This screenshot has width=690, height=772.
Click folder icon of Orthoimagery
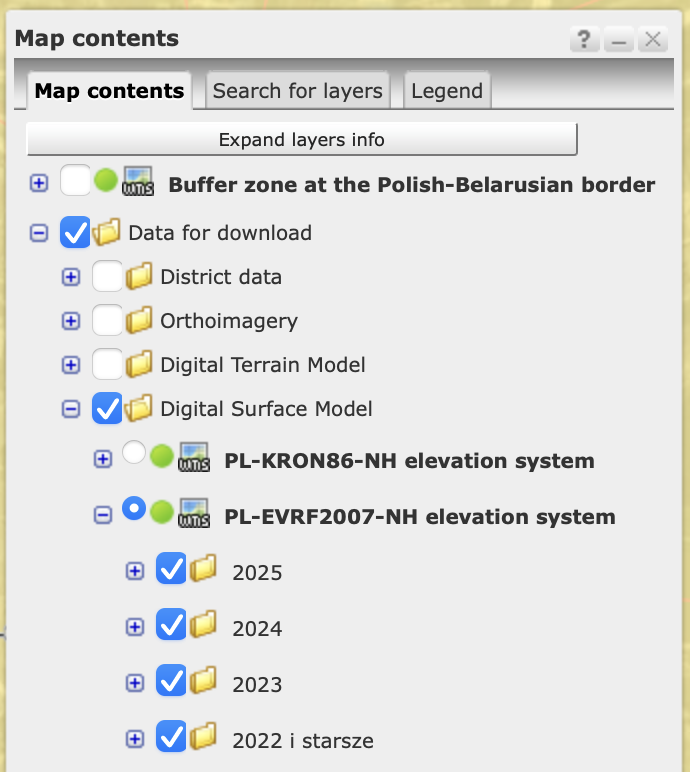point(139,320)
